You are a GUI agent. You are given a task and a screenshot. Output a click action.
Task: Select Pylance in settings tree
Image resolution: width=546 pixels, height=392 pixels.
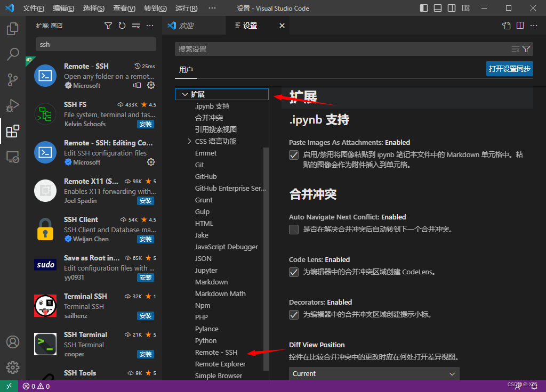click(207, 329)
